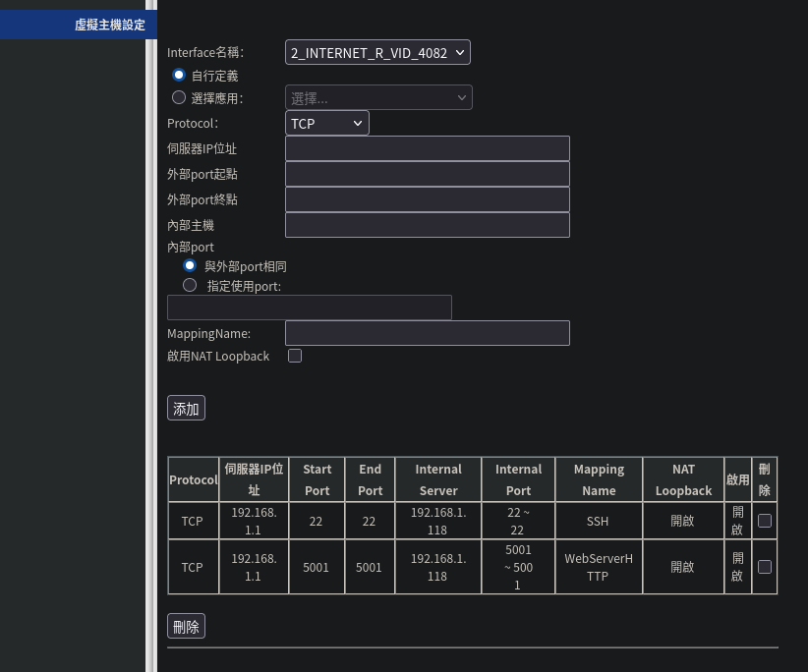Screen dimensions: 808x672
Task: Click the 伺服器IP位址 input field
Action: pos(427,148)
